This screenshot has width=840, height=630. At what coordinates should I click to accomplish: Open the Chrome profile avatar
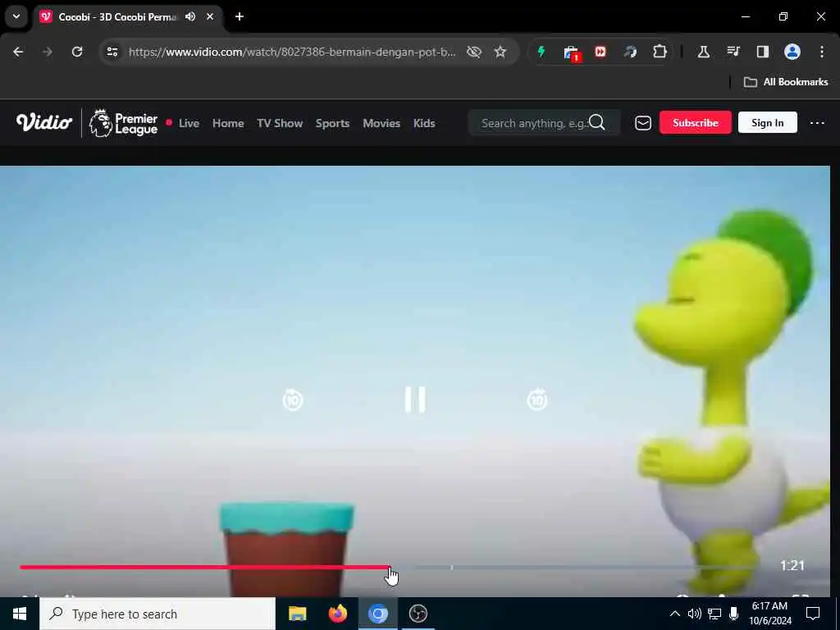coord(792,52)
